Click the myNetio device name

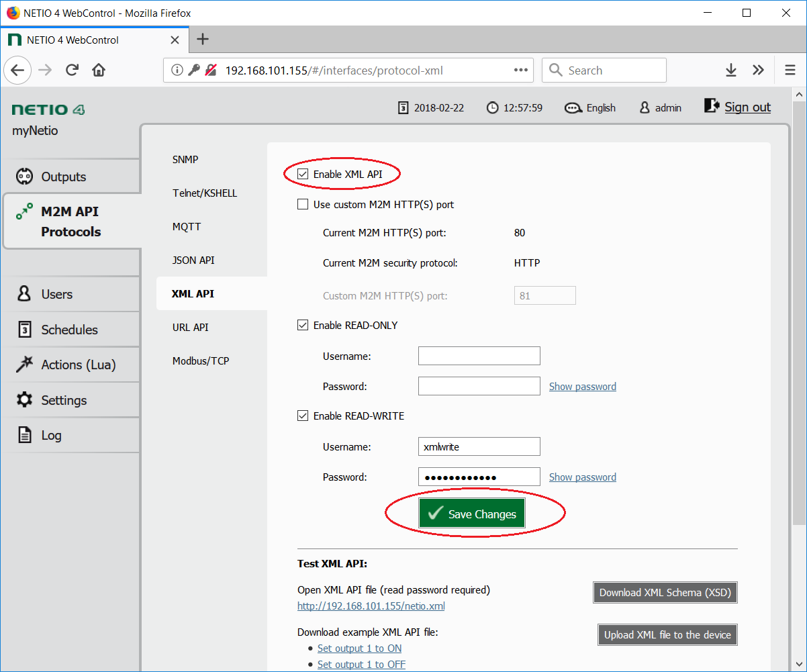tap(35, 131)
